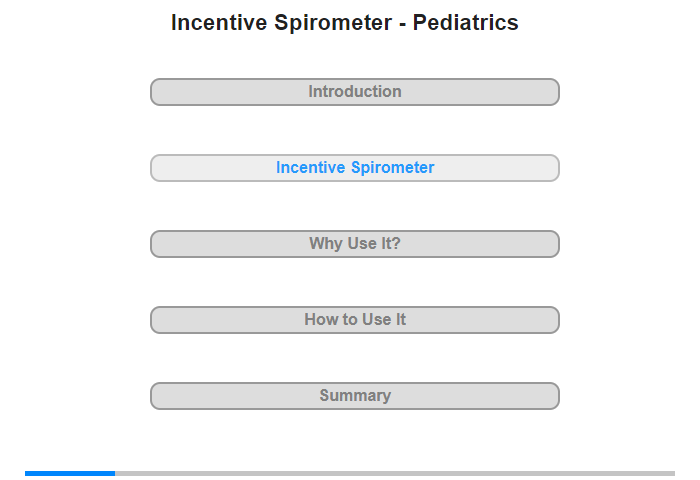Jump to the Summary section
This screenshot has width=700, height=480.
pyautogui.click(x=354, y=396)
